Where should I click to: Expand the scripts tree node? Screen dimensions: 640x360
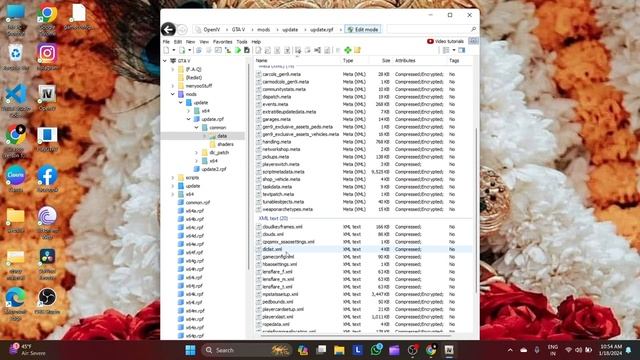[x=173, y=178]
